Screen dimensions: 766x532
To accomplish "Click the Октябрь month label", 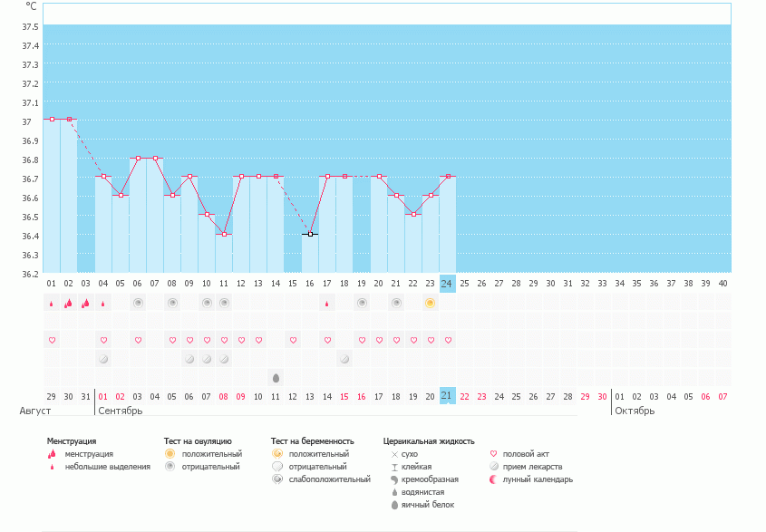I will point(635,411).
